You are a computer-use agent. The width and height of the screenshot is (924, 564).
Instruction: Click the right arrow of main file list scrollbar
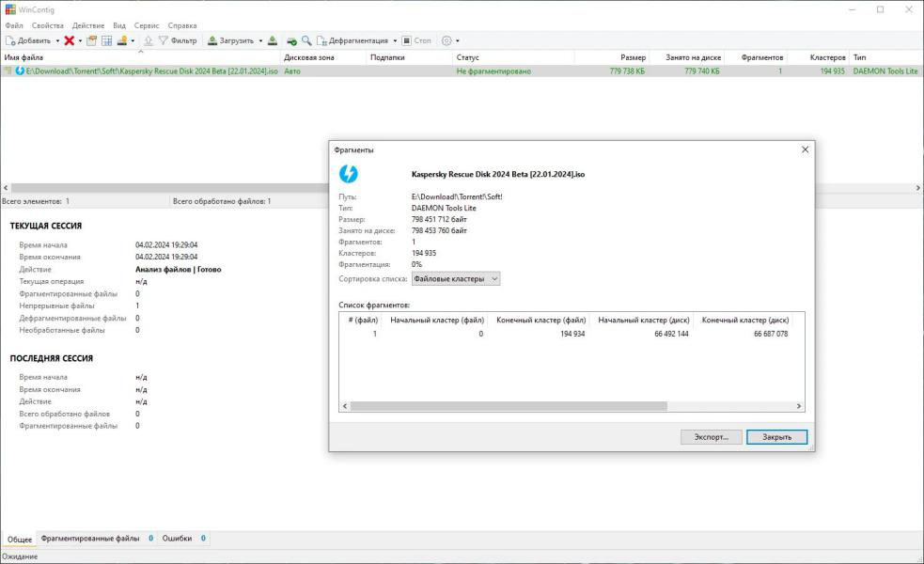pos(917,188)
